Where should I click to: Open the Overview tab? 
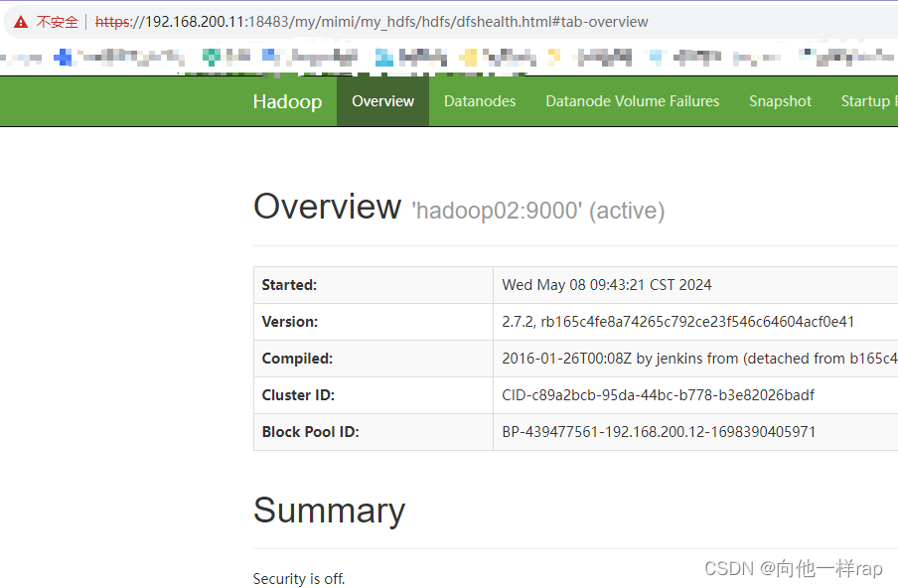point(382,101)
